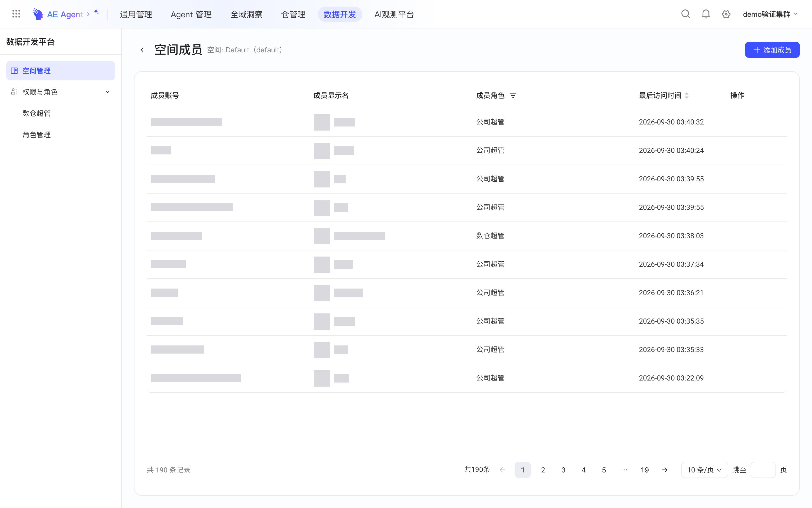Go back using the arrow beside 空间成员
This screenshot has height=508, width=812.
142,50
